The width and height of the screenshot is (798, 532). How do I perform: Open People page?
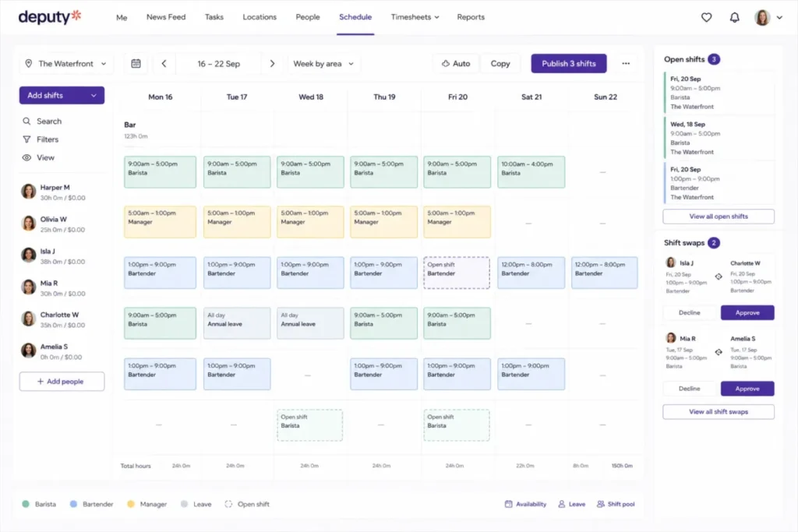[308, 17]
